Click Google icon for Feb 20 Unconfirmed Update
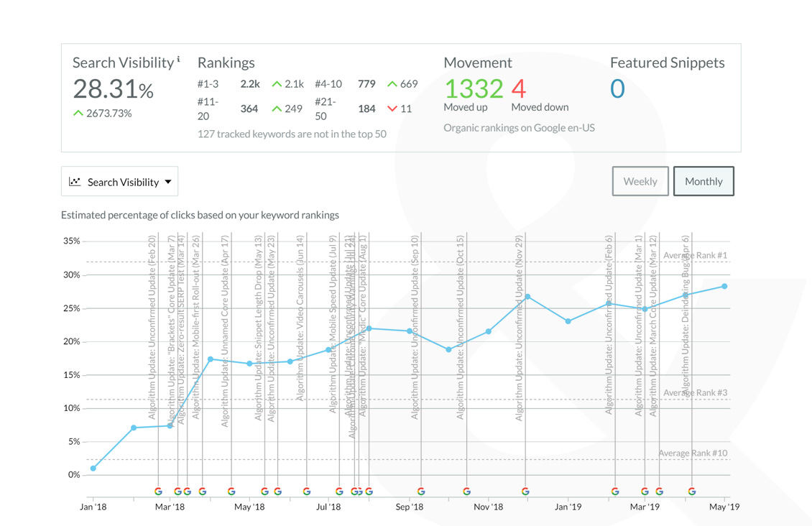 pyautogui.click(x=158, y=492)
